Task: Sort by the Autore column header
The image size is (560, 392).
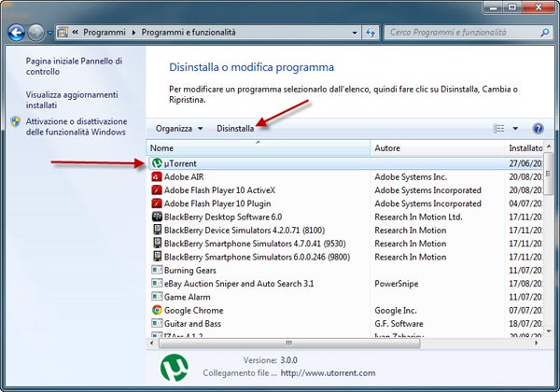Action: [438, 148]
